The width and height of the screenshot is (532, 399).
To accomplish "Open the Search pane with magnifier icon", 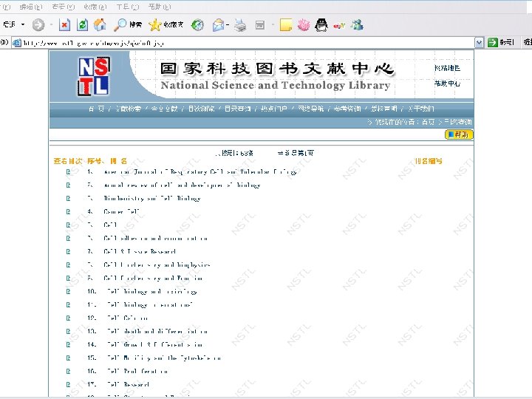I will (120, 25).
